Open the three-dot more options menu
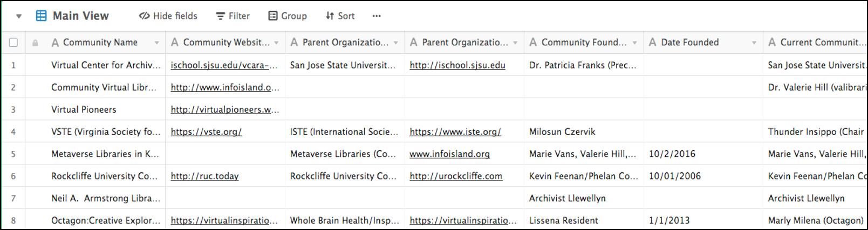868x230 pixels. pos(377,16)
